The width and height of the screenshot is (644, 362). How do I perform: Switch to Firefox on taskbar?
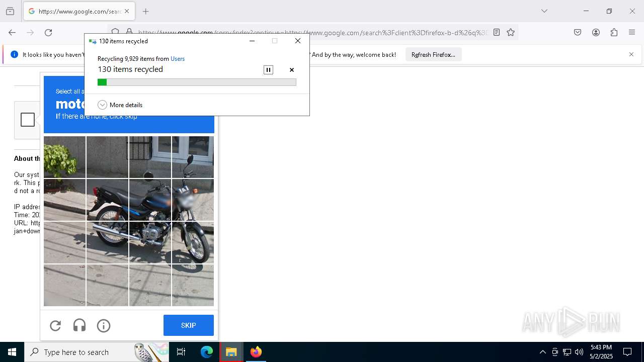[x=256, y=352]
